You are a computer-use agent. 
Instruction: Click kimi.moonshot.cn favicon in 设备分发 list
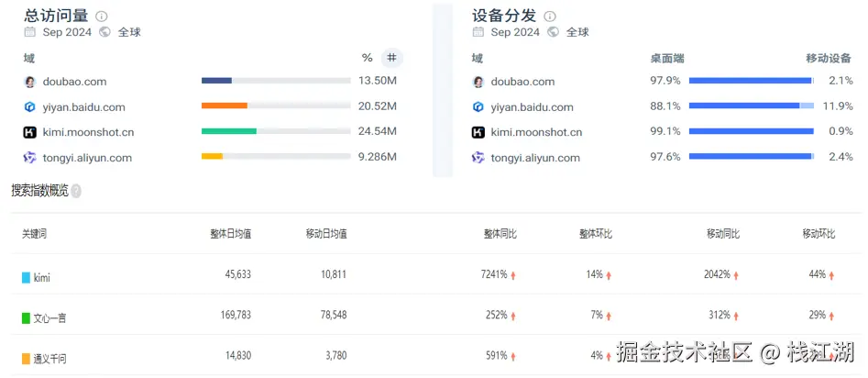pos(478,132)
